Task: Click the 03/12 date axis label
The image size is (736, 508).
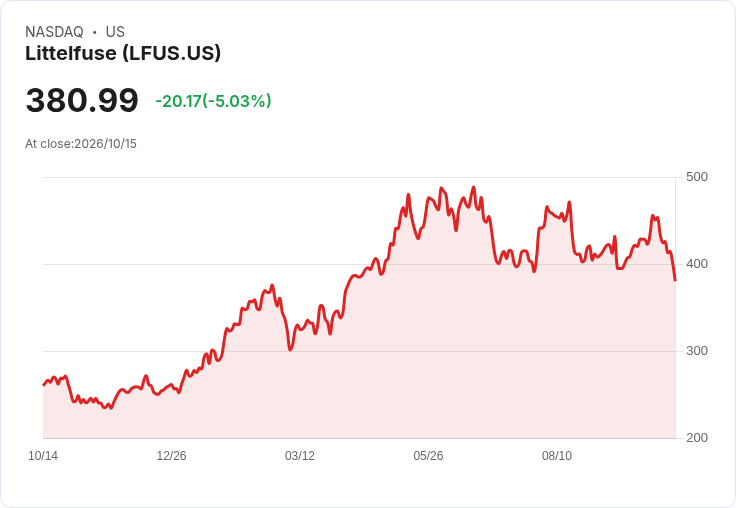Action: coord(300,456)
